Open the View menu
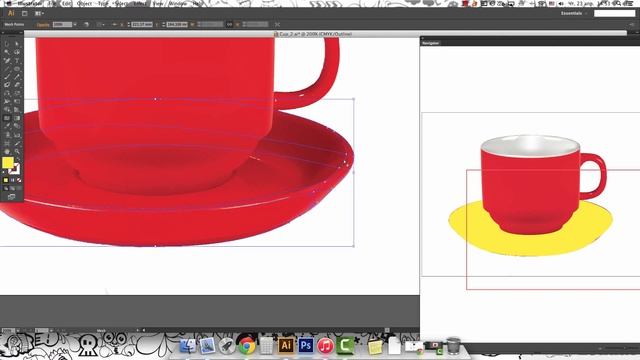The width and height of the screenshot is (640, 360). [x=158, y=4]
